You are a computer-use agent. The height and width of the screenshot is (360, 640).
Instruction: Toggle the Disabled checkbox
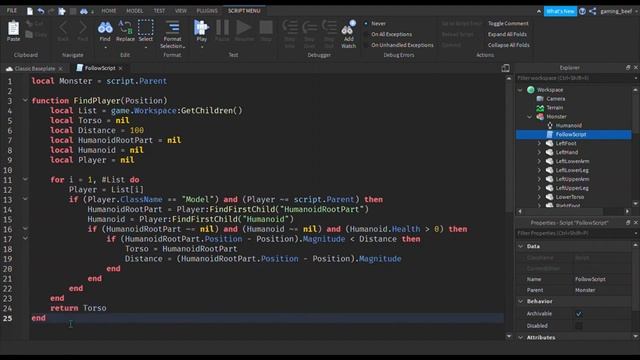click(578, 326)
